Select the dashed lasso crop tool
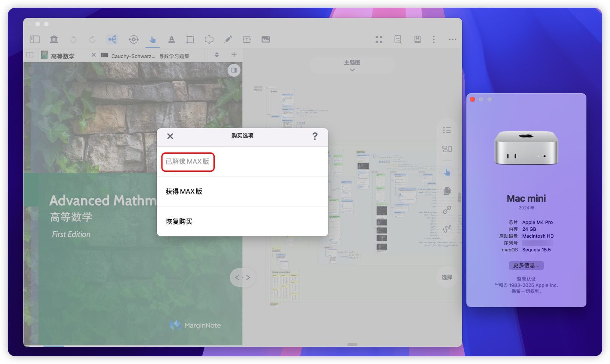Screen dimensions: 610x364 209,39
